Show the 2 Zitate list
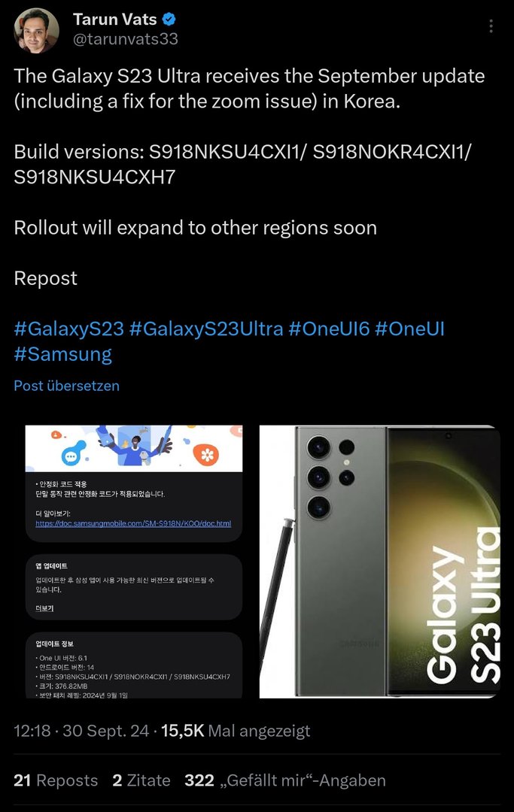The width and height of the screenshot is (514, 812). coord(141,780)
